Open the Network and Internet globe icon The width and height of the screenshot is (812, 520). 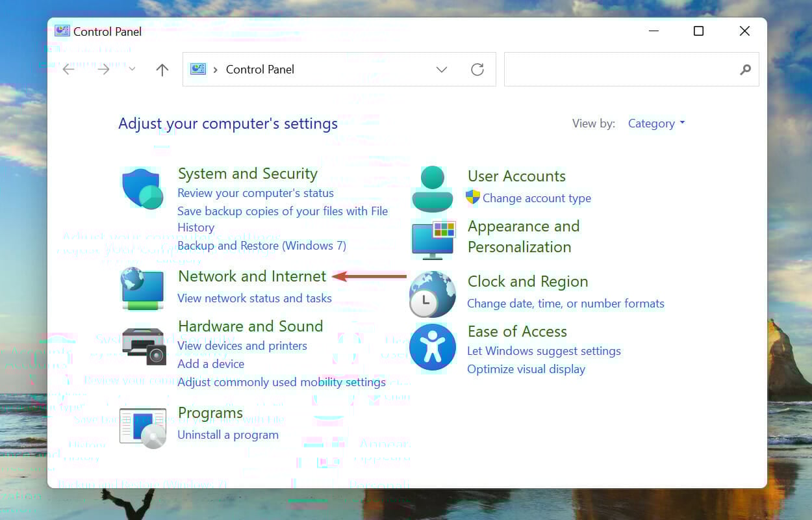tap(142, 288)
